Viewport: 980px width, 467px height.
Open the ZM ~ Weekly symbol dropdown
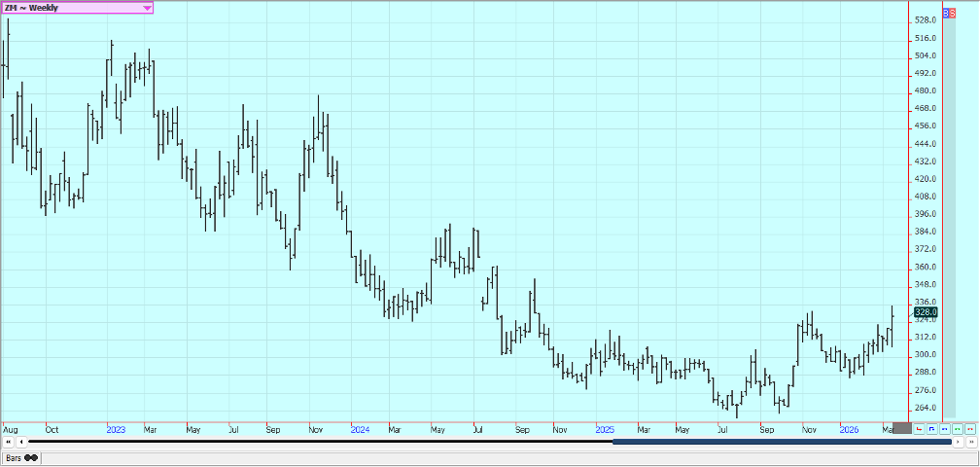pyautogui.click(x=68, y=8)
